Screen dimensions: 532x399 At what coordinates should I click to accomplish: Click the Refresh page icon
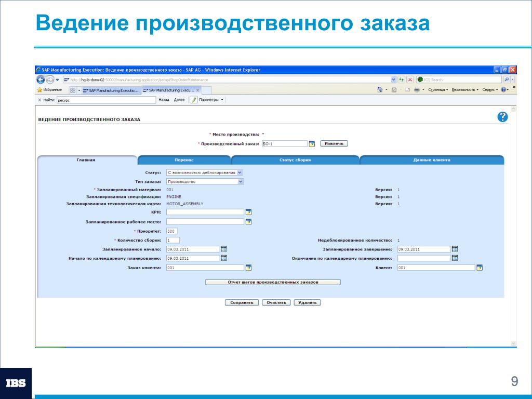(402, 79)
